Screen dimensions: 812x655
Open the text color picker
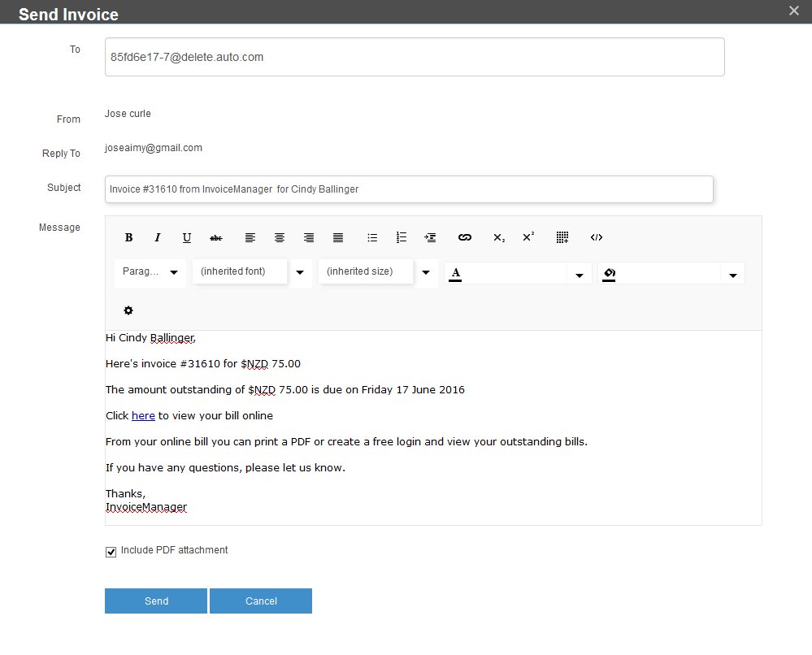pyautogui.click(x=579, y=275)
